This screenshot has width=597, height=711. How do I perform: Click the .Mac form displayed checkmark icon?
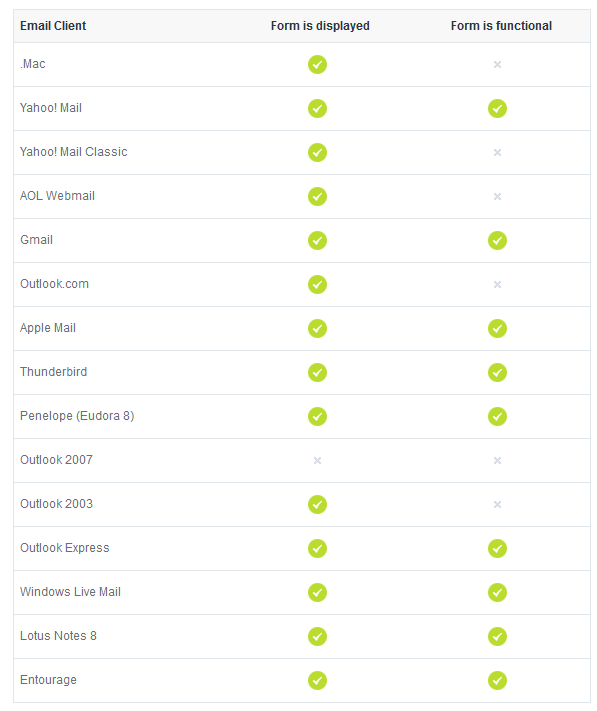tap(317, 64)
